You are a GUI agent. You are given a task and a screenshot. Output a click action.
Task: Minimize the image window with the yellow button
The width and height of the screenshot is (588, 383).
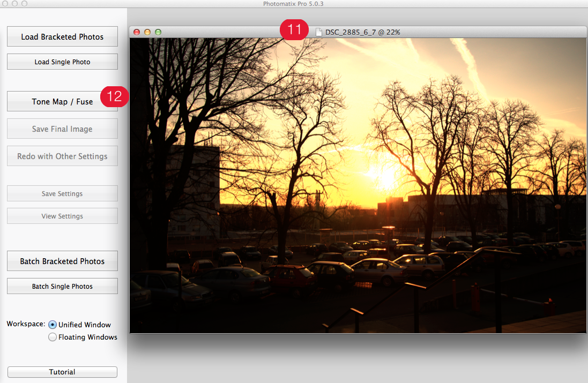(x=147, y=32)
